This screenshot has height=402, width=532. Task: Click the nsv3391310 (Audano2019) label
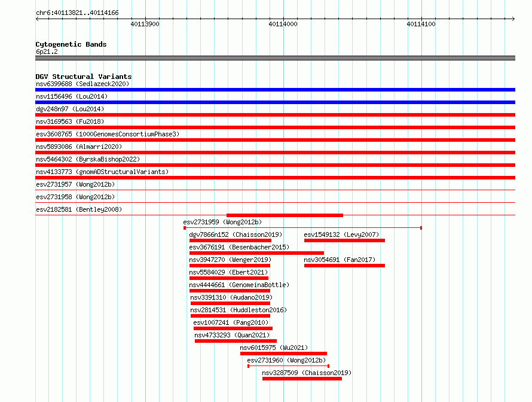(231, 297)
